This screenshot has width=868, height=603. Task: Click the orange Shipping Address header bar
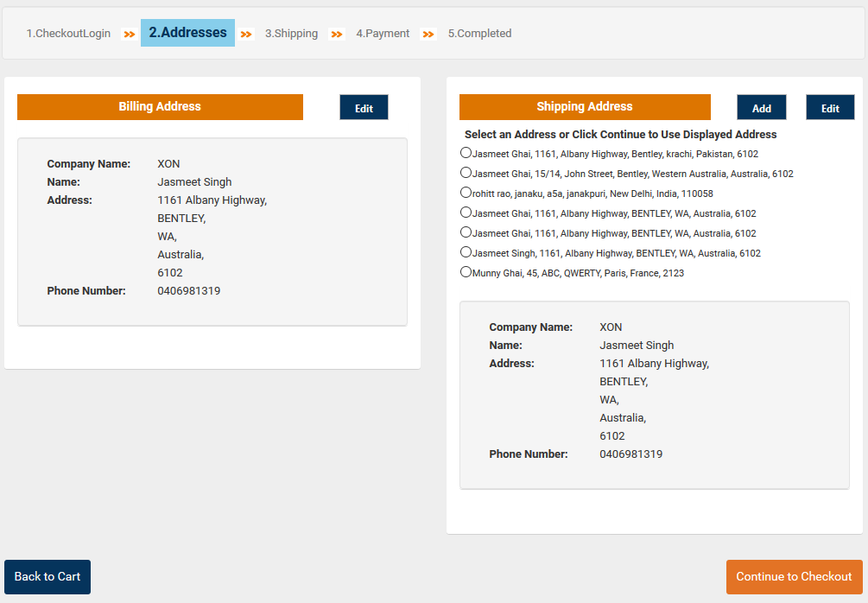[584, 107]
